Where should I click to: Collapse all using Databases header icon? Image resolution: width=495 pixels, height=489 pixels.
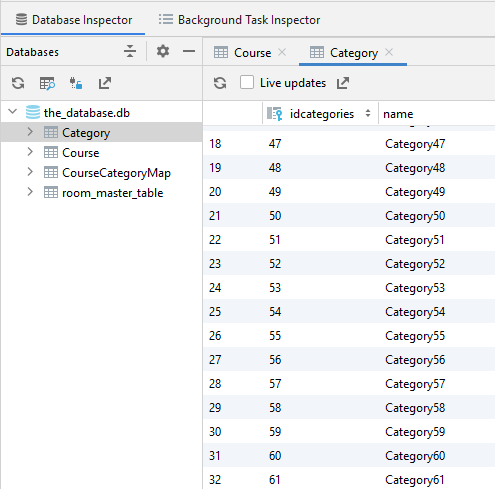pyautogui.click(x=130, y=51)
